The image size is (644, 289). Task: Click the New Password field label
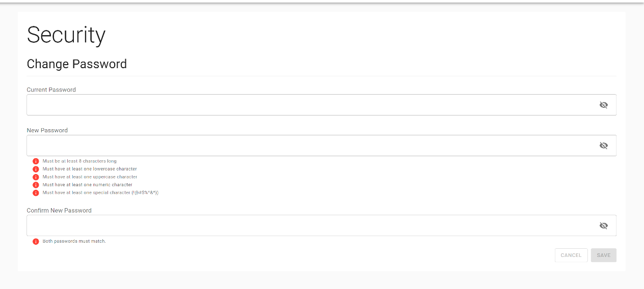tap(47, 130)
